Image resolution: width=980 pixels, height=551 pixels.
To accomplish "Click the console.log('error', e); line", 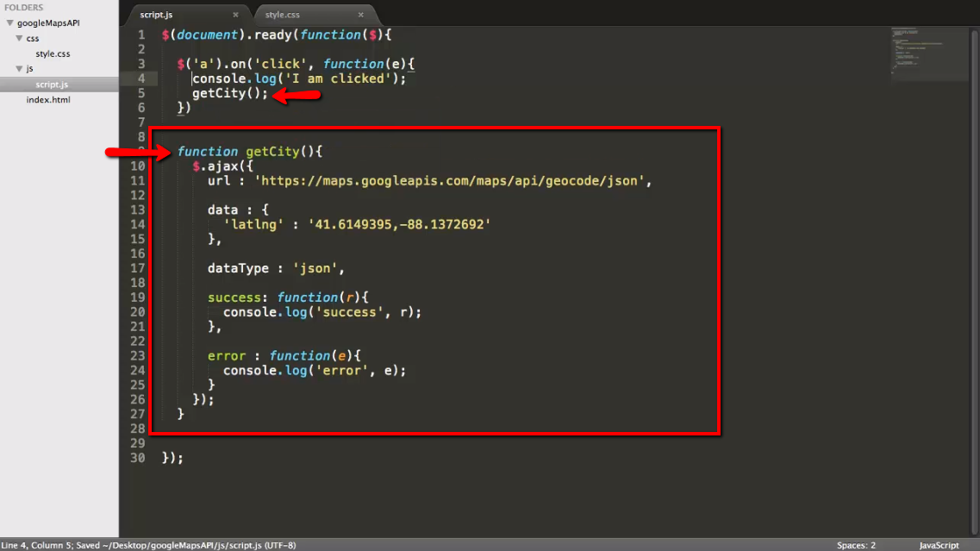I will click(315, 370).
